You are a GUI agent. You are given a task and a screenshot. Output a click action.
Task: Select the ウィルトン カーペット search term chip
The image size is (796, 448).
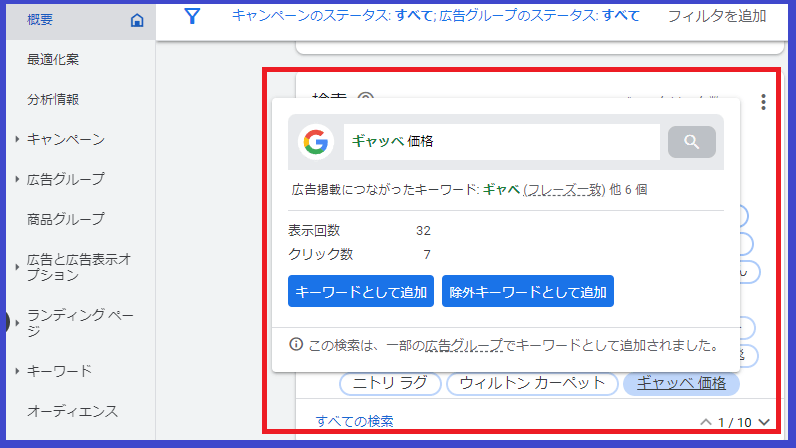click(530, 383)
